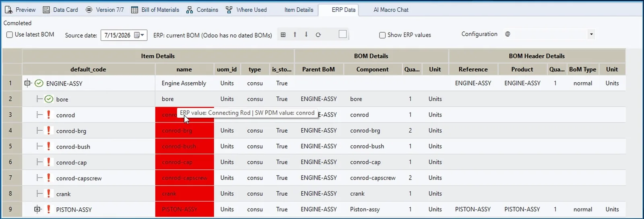644x219 pixels.
Task: Select the crank tree item
Action: coord(64,194)
